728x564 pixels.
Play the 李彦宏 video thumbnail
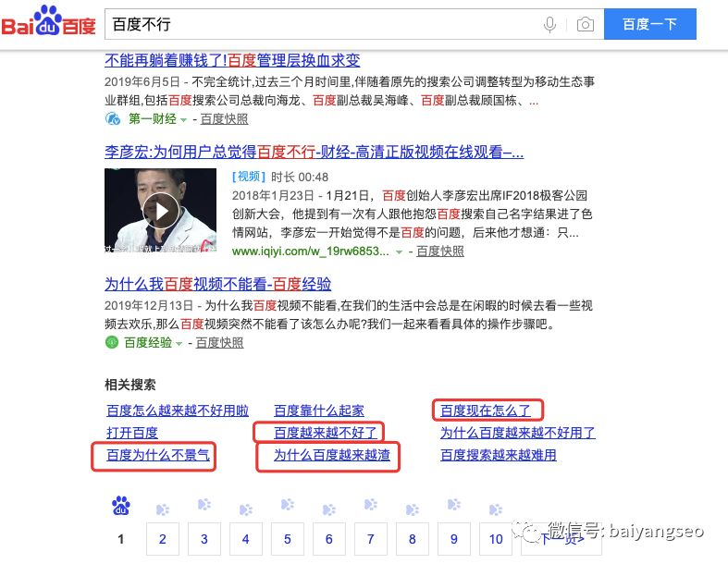160,212
